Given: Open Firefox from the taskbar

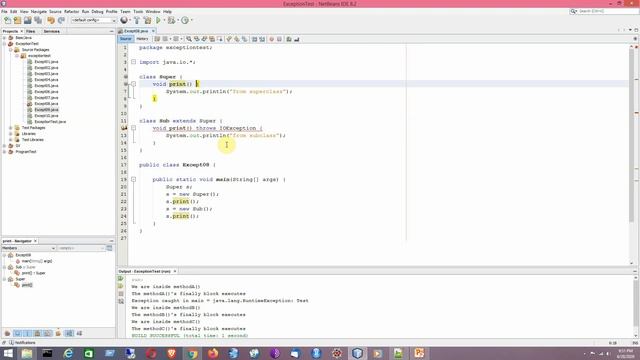Looking at the screenshot, I should [213, 353].
